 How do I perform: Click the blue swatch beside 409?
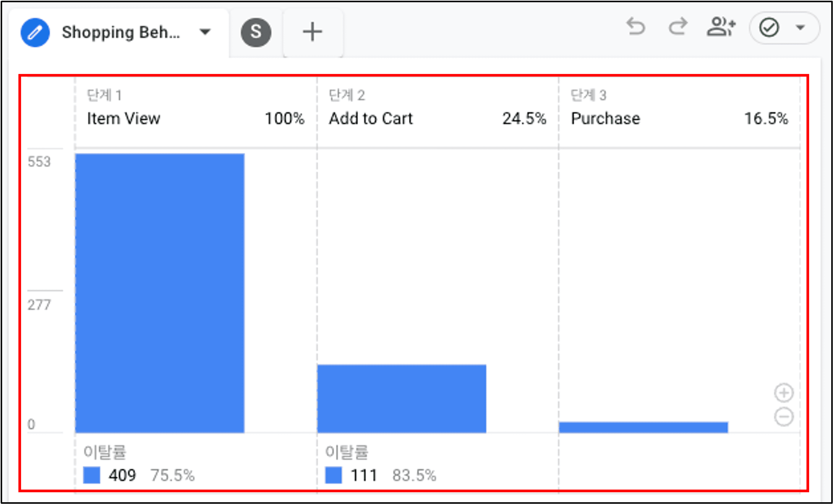92,475
